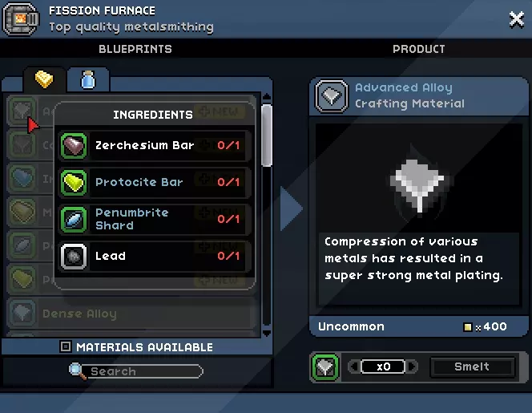Click the Dense Alloy blueprint icon

(22, 313)
